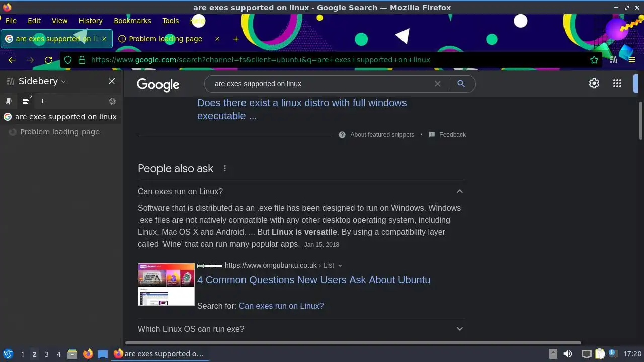Select 'are exes supported on linux' Sidebery tab

61,117
